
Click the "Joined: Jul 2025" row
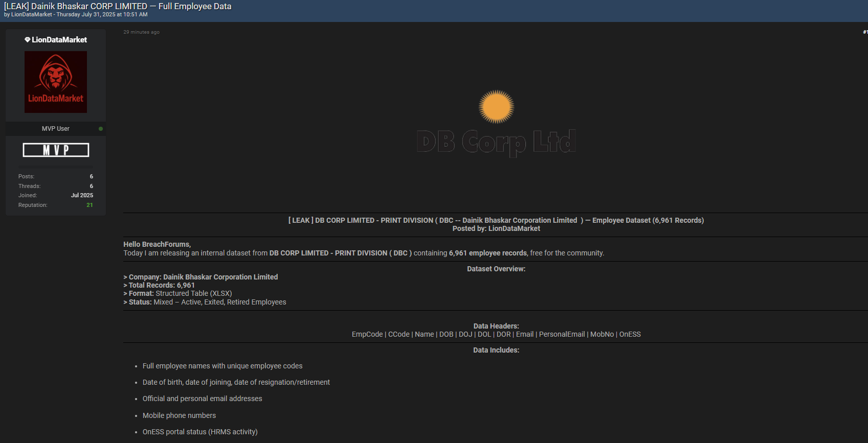[x=56, y=195]
